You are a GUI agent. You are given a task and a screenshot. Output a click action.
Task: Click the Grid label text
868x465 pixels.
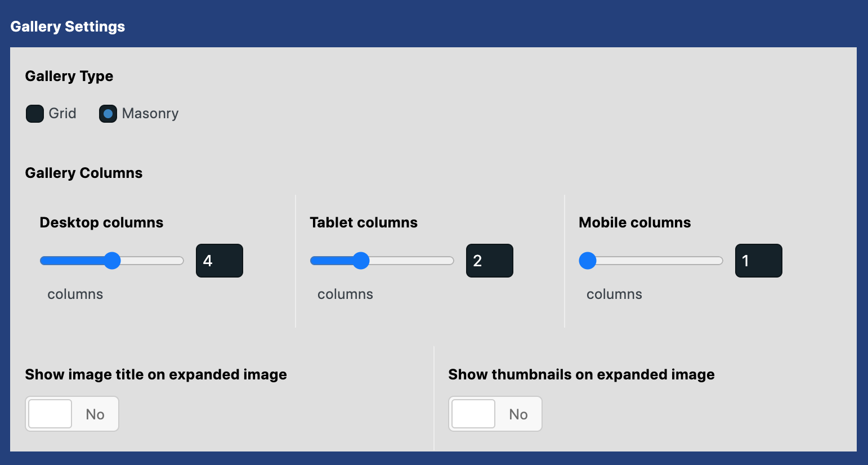pyautogui.click(x=62, y=114)
